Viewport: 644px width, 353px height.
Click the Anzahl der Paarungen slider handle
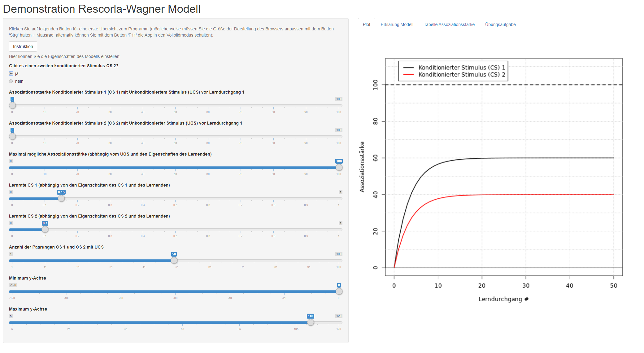tap(174, 260)
